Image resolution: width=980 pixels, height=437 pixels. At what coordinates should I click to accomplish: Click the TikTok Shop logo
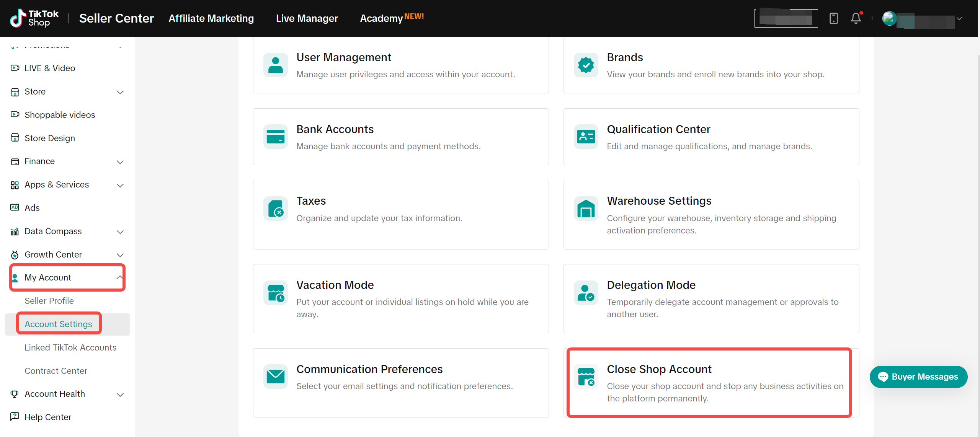tap(34, 18)
